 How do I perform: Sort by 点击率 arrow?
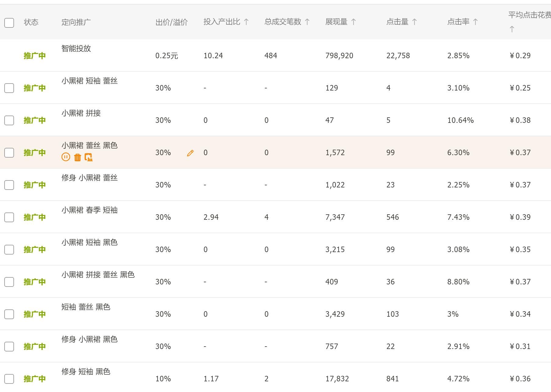(475, 22)
